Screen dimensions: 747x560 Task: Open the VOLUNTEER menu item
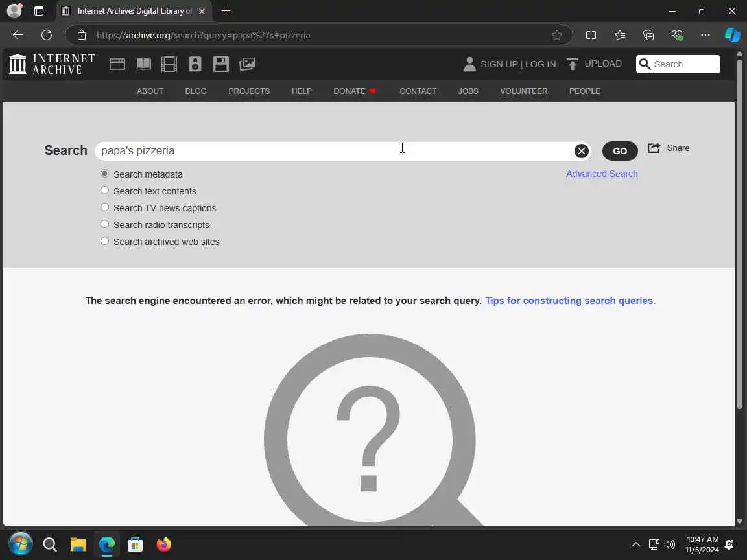click(x=523, y=91)
